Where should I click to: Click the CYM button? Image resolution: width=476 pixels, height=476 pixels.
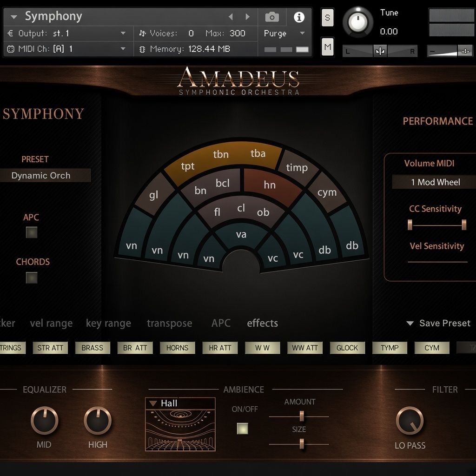coord(432,348)
